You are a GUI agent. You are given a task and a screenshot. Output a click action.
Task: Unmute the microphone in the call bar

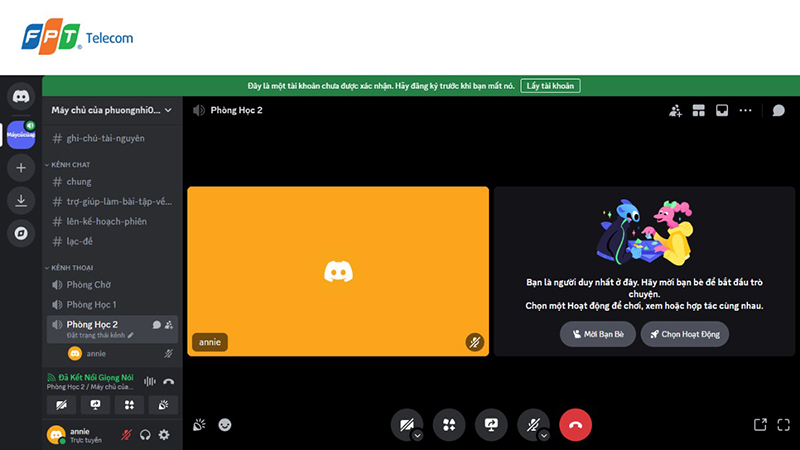[x=531, y=424]
